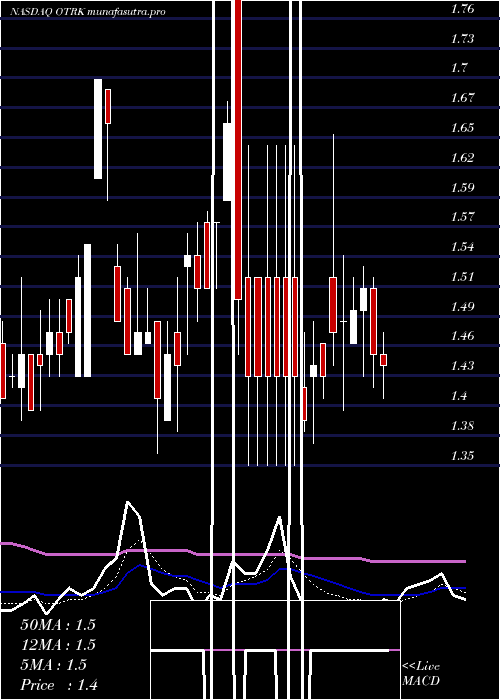Select the 1.65 price axis label
Screen dimensions: 500x700
pos(462,128)
